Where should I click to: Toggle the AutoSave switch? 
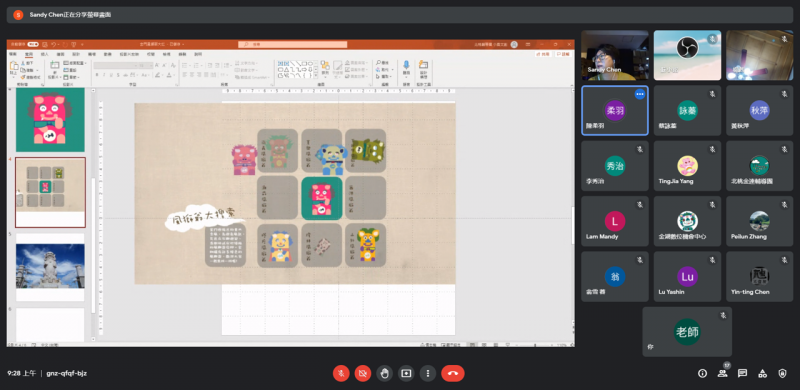coord(33,44)
